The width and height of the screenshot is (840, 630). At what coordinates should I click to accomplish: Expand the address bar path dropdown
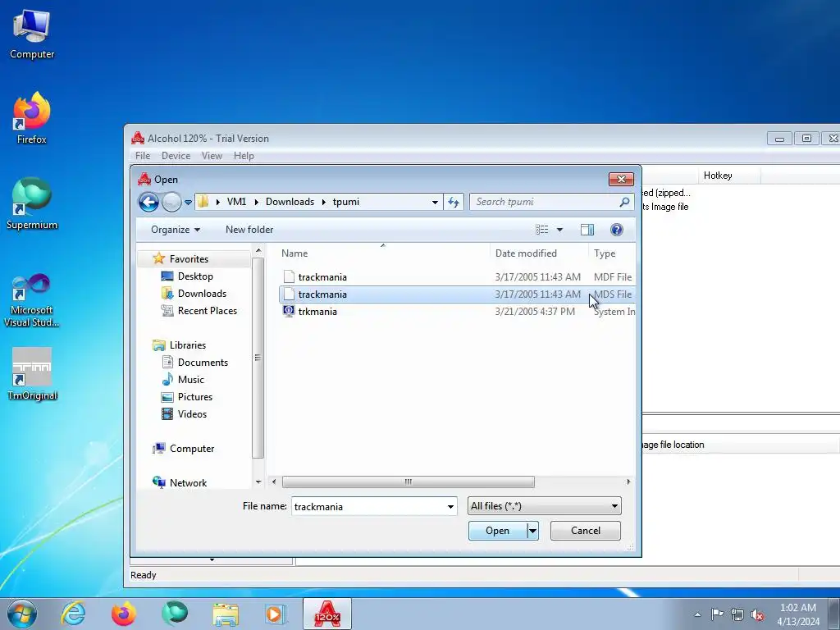point(435,202)
